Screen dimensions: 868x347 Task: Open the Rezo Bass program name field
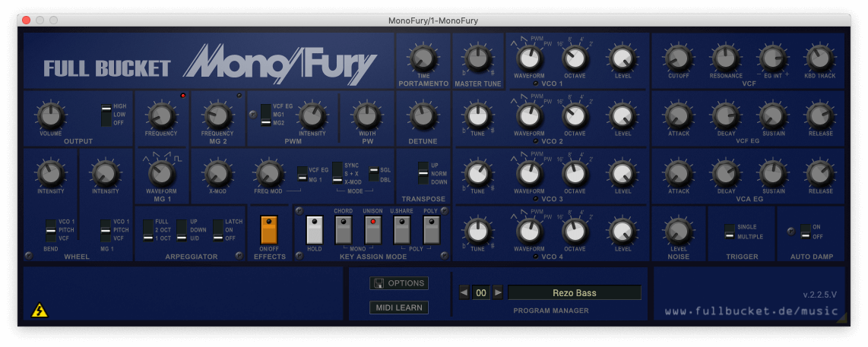click(575, 293)
